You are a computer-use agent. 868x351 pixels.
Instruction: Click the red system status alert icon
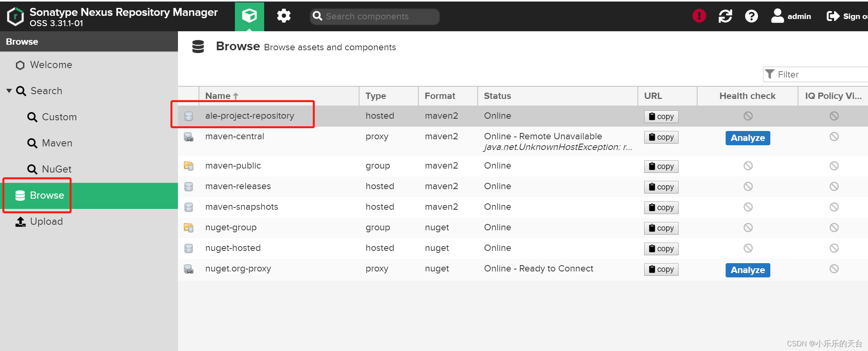point(699,16)
